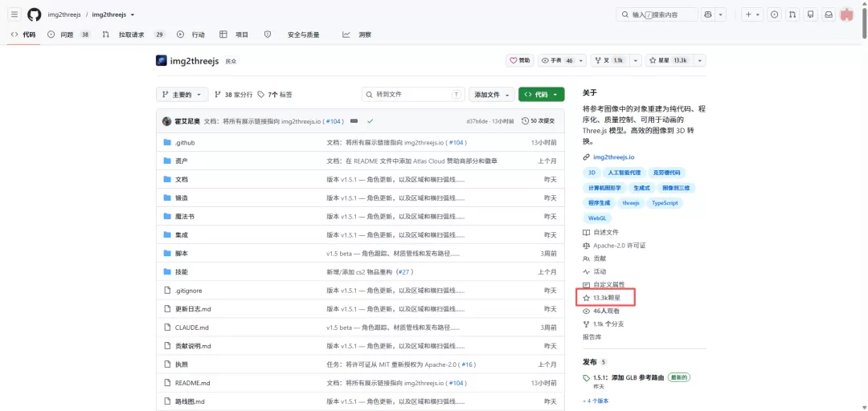Viewport: 868px width, 411px height.
Task: Expand the repository owner switcher caret
Action: point(133,15)
